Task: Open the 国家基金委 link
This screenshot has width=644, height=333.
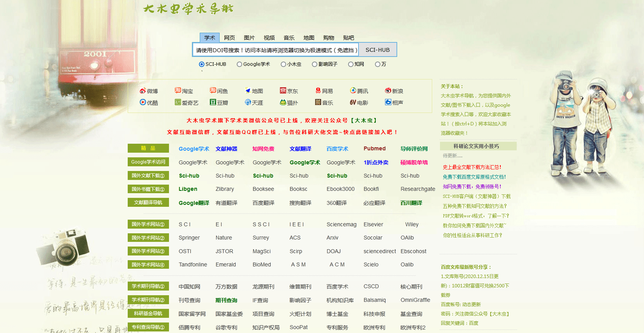Action: tap(229, 314)
